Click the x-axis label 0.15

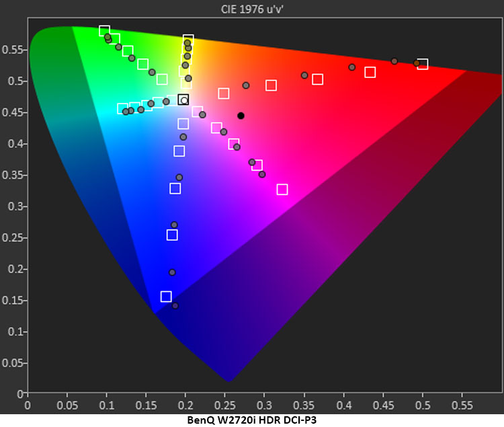coord(146,405)
